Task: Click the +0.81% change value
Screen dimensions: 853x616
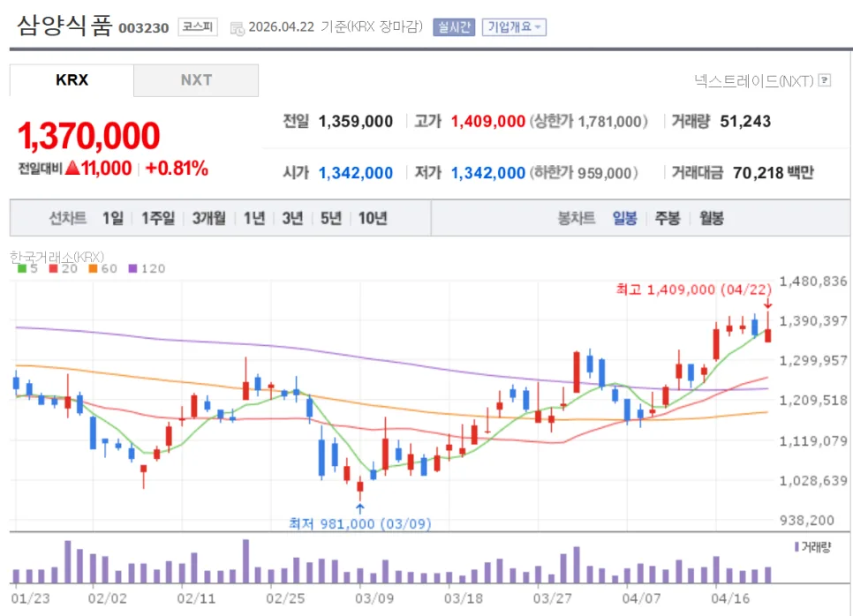Action: click(177, 168)
